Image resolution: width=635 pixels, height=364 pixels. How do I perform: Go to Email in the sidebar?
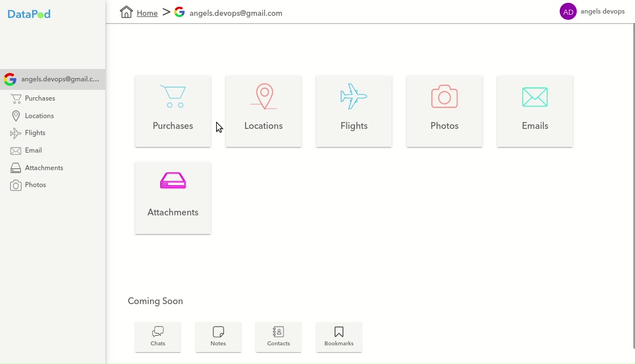pyautogui.click(x=33, y=150)
